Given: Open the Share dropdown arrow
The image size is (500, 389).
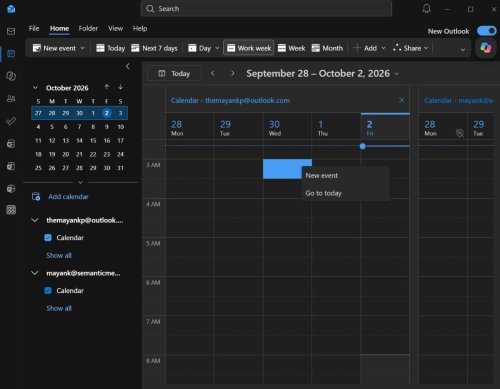Looking at the screenshot, I should pyautogui.click(x=426, y=48).
